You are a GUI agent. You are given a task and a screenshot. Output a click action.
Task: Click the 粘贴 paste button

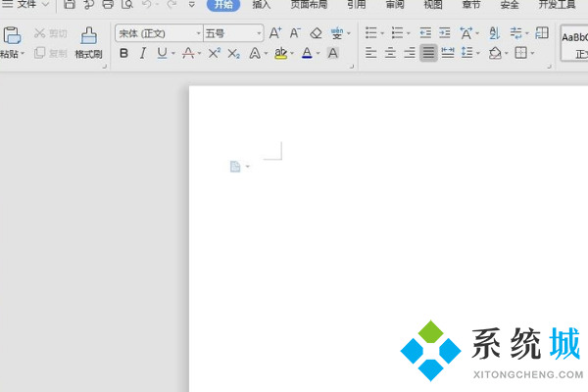click(10, 44)
